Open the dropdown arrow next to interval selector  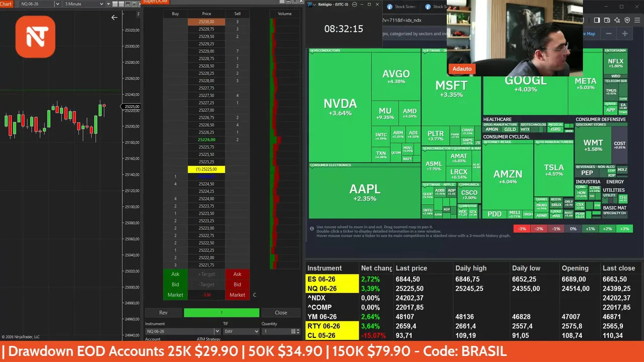pyautogui.click(x=109, y=4)
